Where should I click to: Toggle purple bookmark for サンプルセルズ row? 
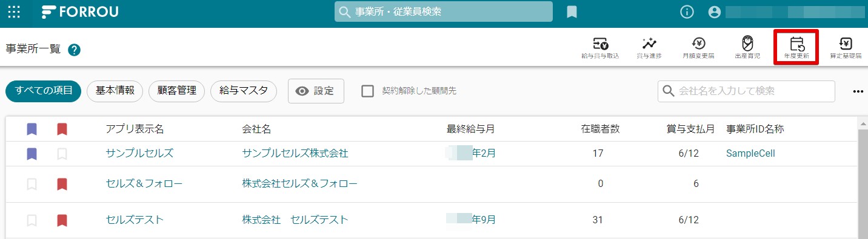click(x=32, y=154)
